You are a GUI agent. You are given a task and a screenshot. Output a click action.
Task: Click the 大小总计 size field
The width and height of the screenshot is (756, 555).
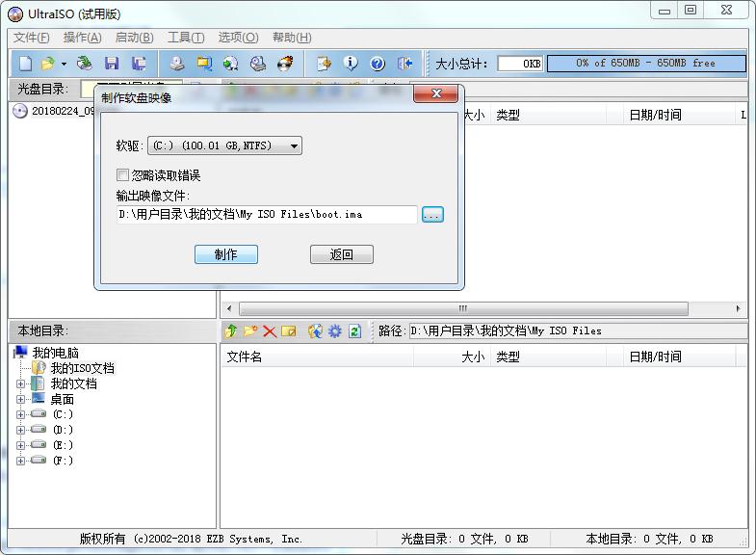coord(520,64)
